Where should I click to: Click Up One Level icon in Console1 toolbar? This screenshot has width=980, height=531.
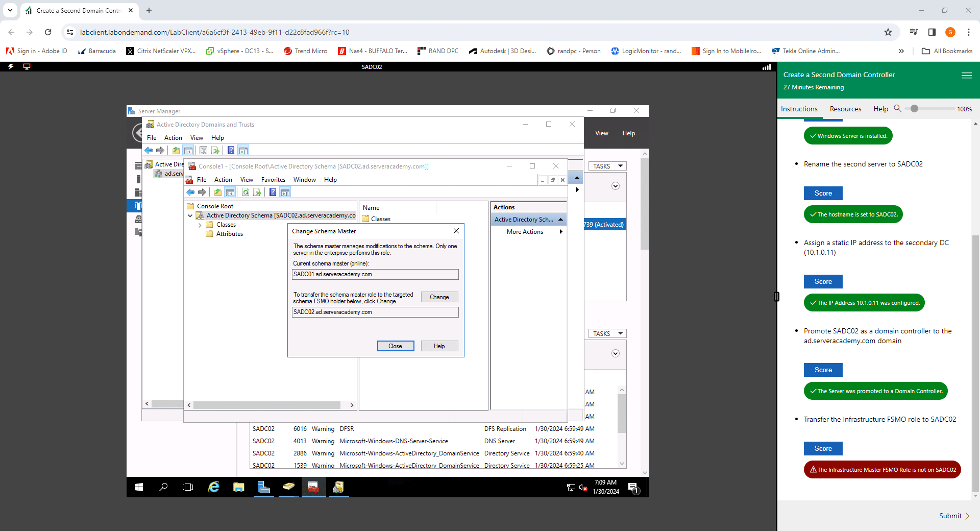click(218, 192)
